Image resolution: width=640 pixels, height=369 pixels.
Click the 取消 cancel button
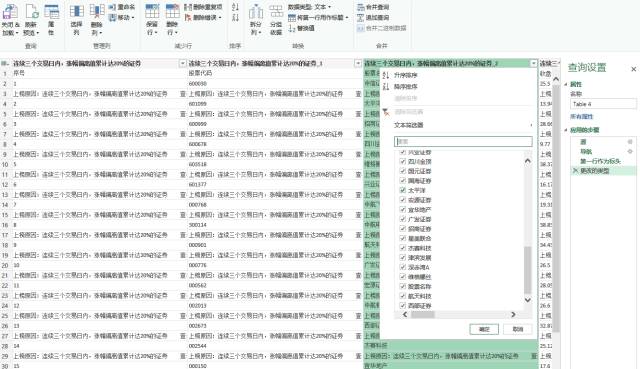(x=518, y=329)
